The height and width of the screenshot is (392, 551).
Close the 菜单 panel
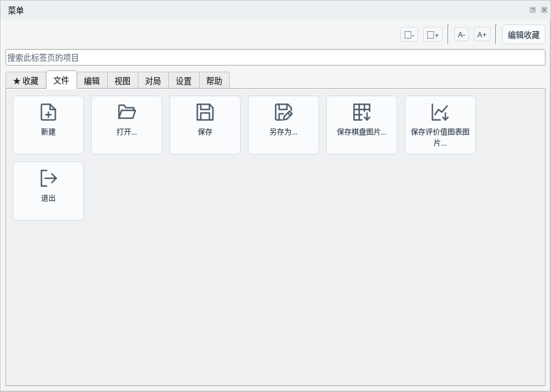544,10
